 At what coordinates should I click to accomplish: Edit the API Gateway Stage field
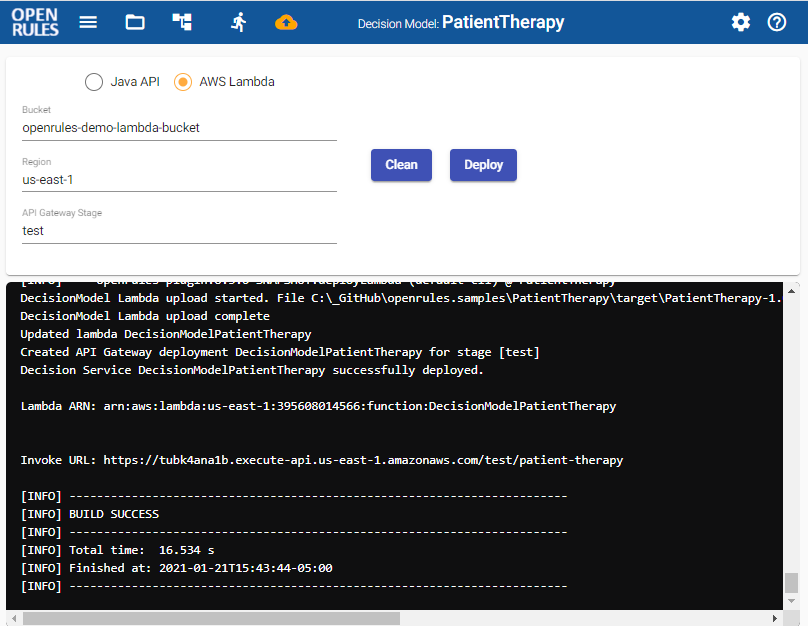click(179, 231)
